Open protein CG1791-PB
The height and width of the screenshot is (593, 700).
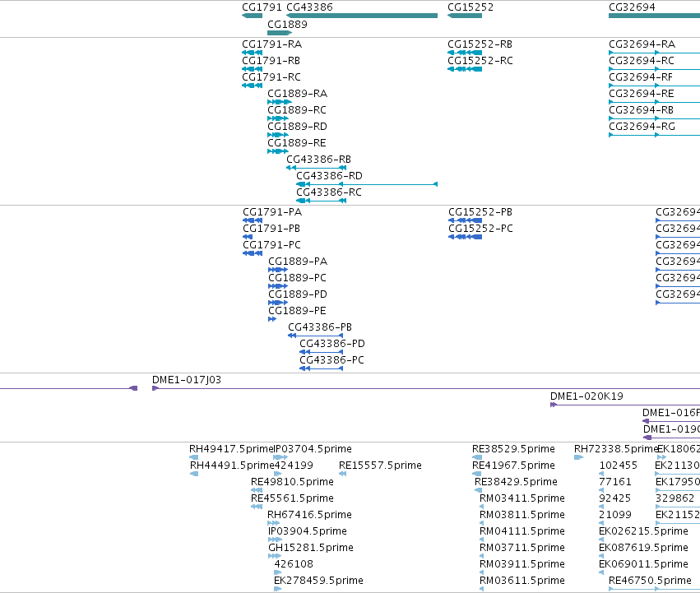pos(271,229)
